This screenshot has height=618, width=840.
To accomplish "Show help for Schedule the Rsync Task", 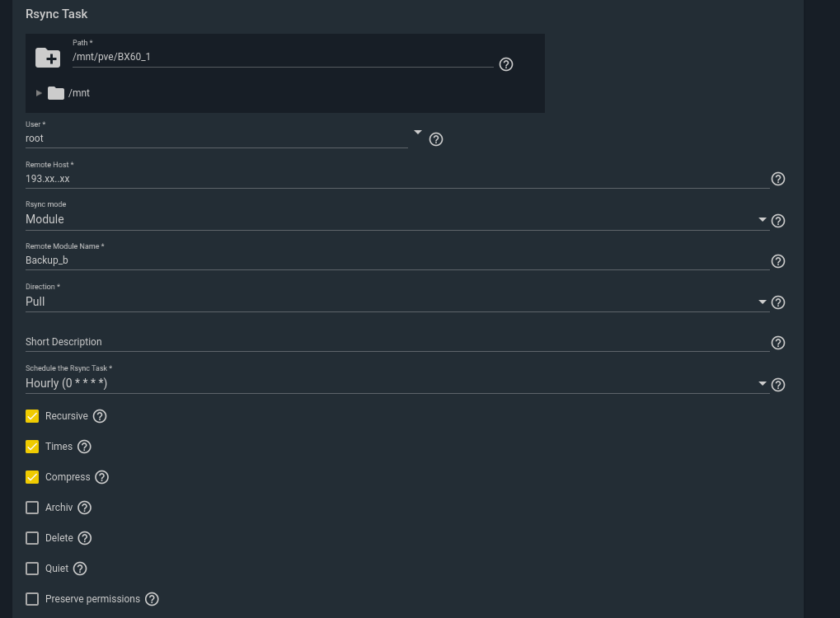I will click(x=778, y=385).
